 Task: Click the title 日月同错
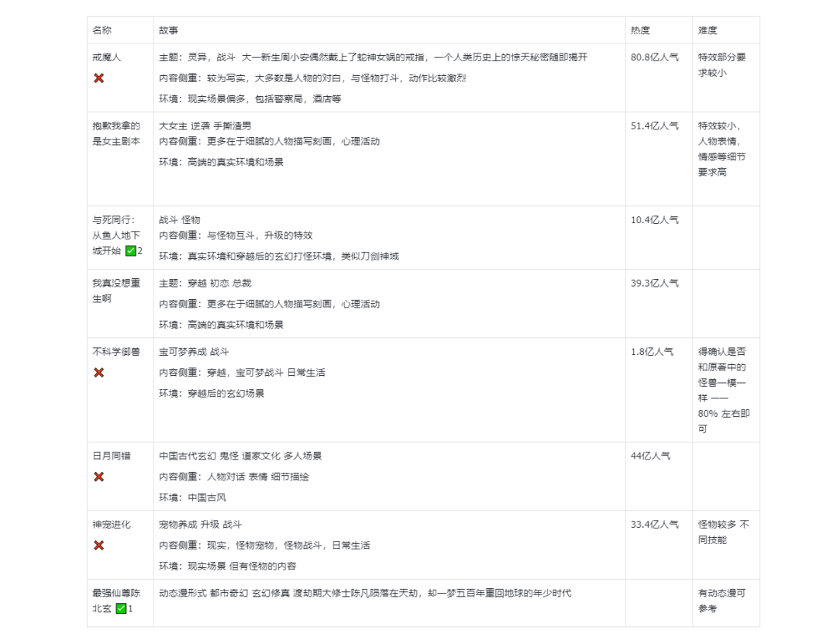point(112,456)
